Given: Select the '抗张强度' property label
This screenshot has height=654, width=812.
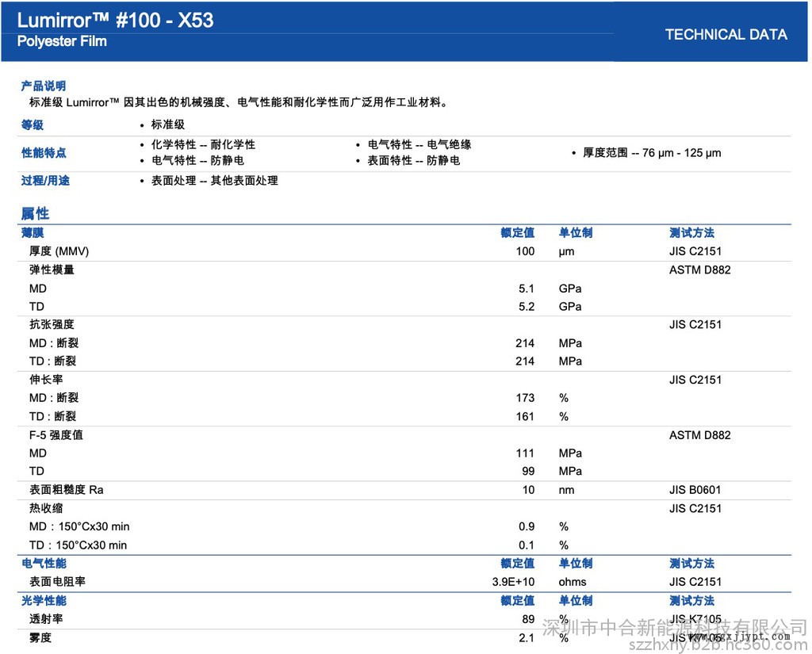Looking at the screenshot, I should (52, 325).
